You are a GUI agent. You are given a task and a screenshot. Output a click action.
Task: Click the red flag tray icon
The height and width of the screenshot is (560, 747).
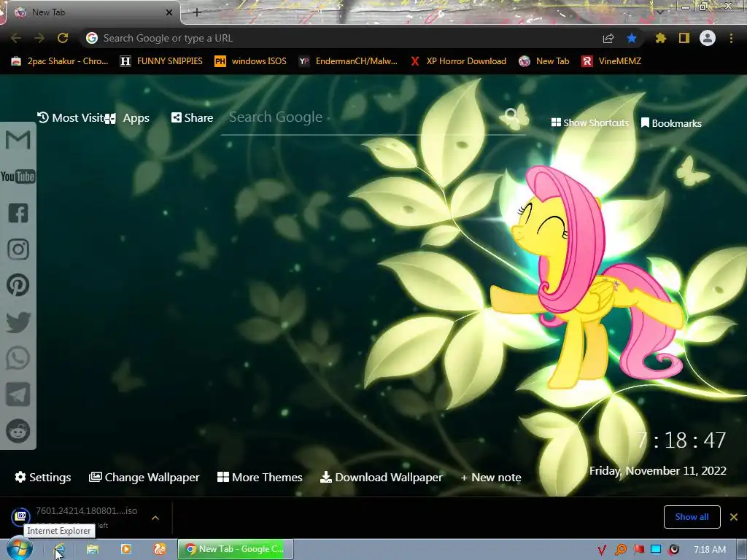click(639, 550)
